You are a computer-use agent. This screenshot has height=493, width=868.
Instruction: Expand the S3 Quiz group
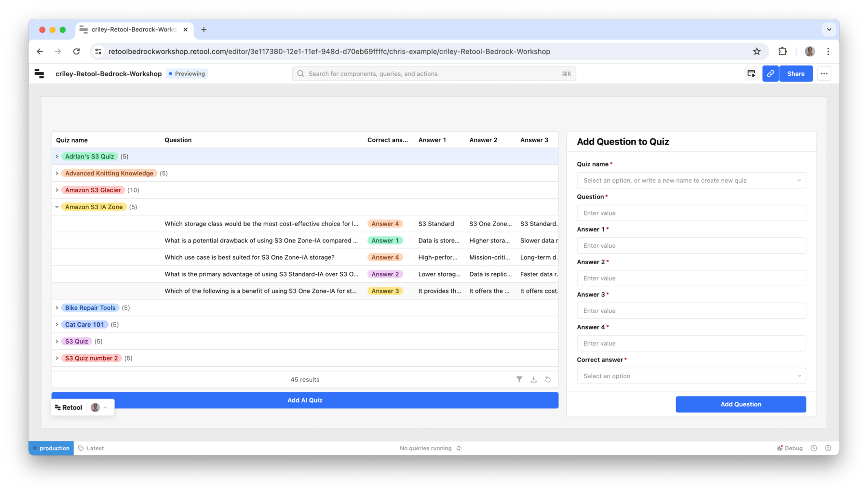[57, 342]
